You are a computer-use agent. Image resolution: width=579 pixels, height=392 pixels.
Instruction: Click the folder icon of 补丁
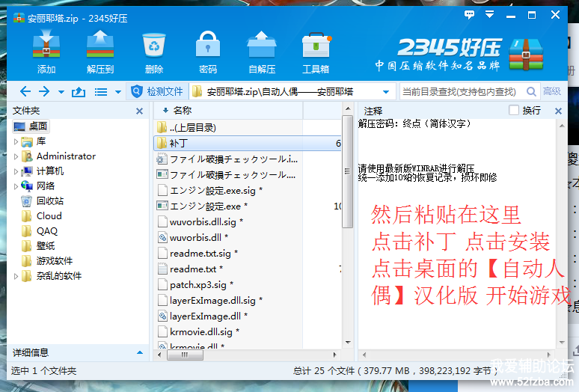162,143
